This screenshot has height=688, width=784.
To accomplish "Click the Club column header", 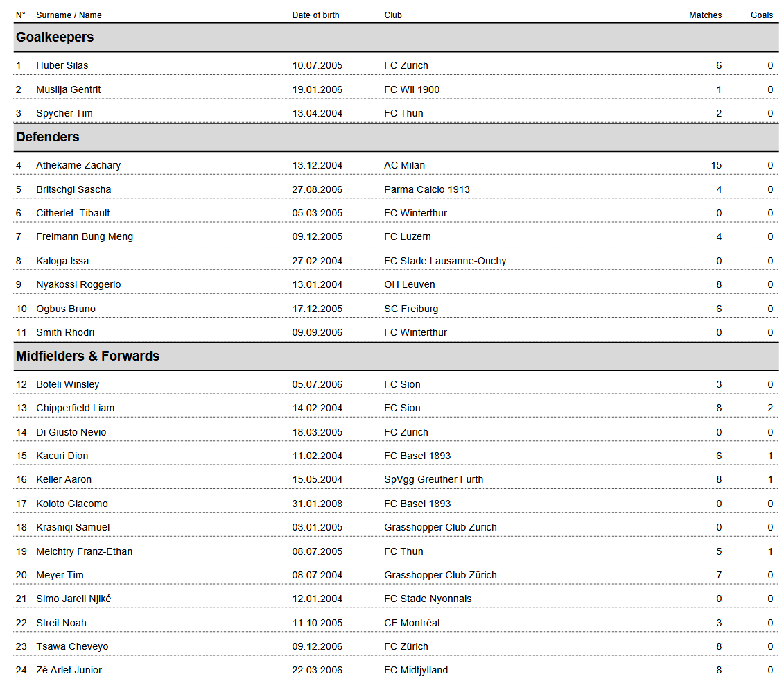I will click(393, 15).
